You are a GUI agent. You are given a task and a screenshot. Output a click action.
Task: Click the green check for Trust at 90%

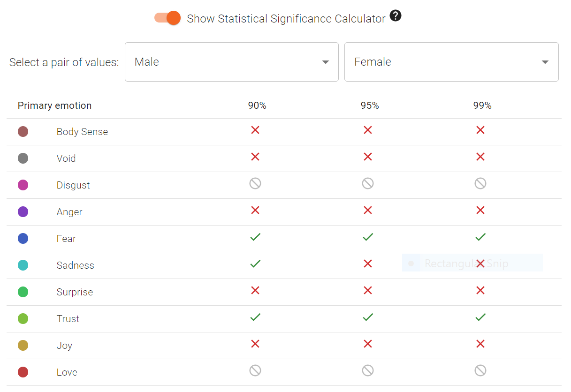pos(255,317)
